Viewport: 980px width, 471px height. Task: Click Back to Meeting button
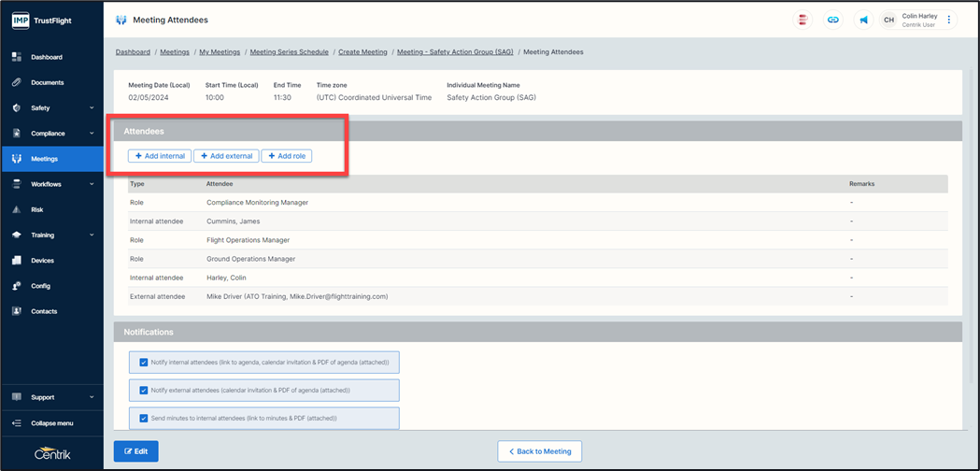coord(540,451)
